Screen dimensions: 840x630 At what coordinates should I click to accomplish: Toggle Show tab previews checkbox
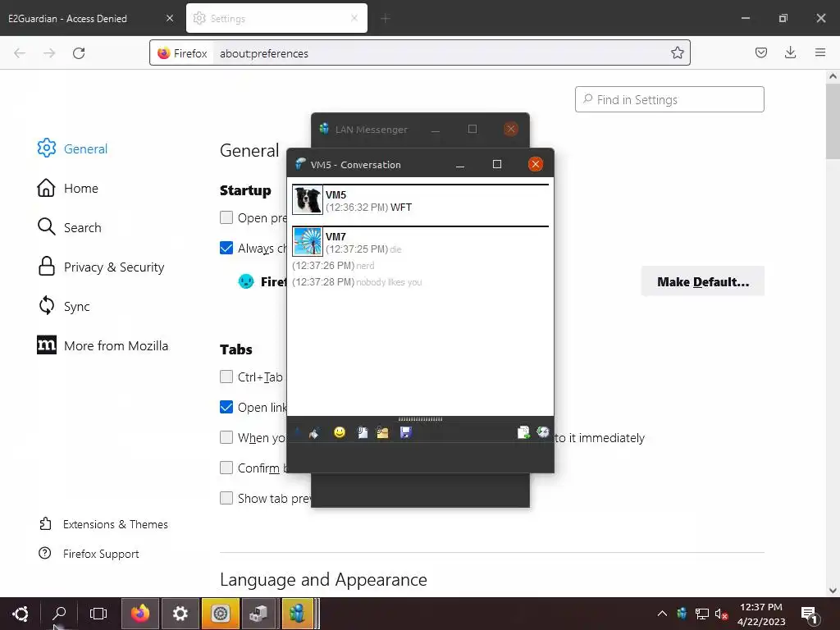click(x=226, y=498)
